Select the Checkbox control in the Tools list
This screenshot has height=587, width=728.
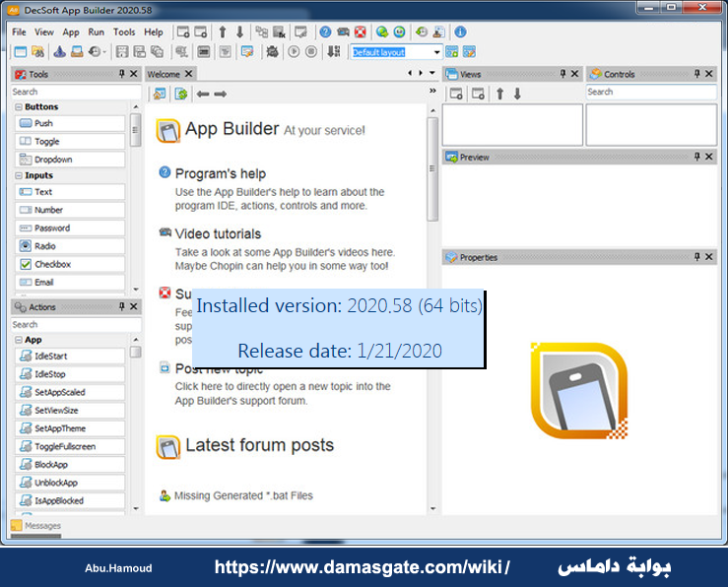point(70,264)
